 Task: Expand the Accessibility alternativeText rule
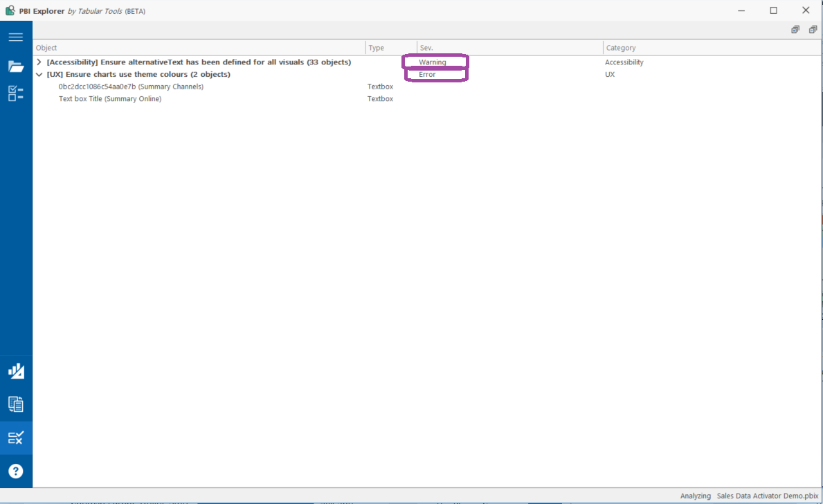(39, 62)
